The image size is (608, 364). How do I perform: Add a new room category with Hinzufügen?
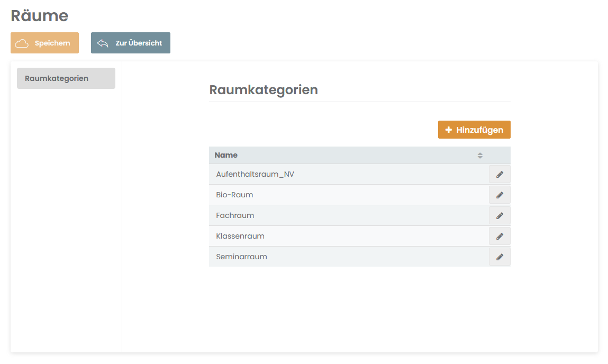pos(474,130)
